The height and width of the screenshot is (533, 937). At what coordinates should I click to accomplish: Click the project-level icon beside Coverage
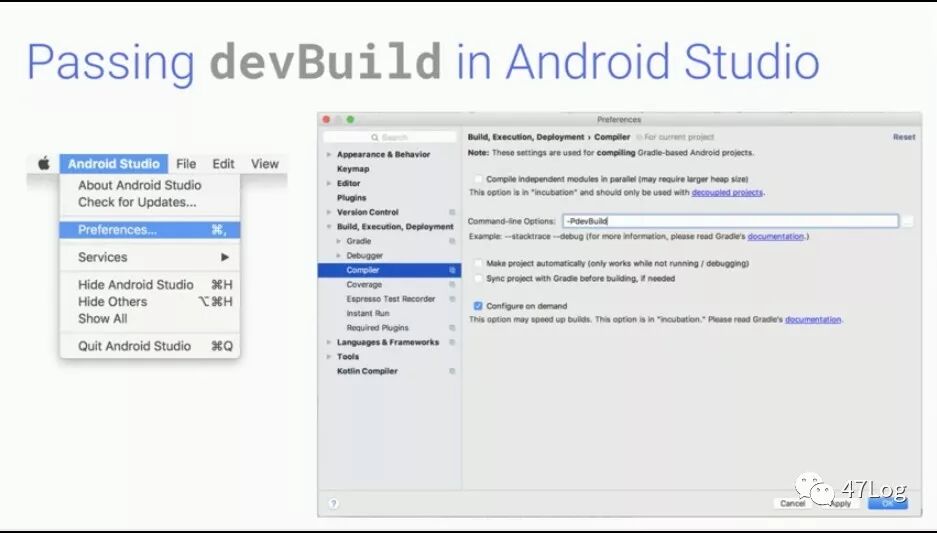pos(452,284)
